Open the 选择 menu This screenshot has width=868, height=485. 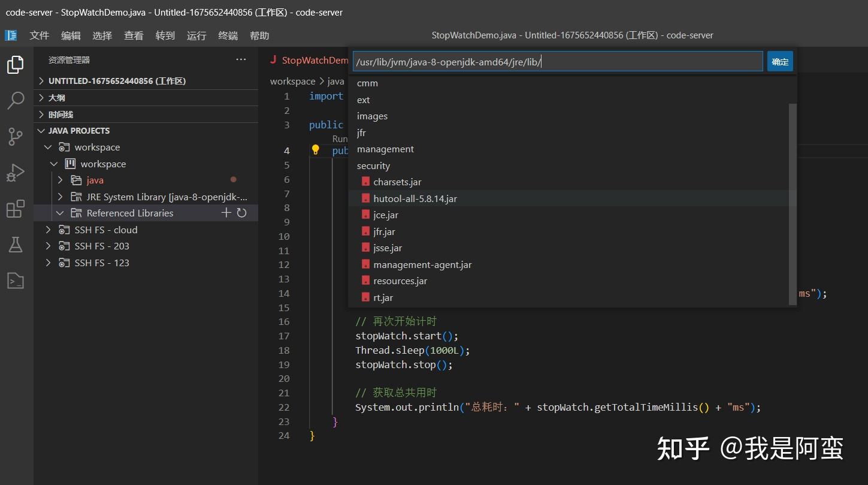click(102, 35)
